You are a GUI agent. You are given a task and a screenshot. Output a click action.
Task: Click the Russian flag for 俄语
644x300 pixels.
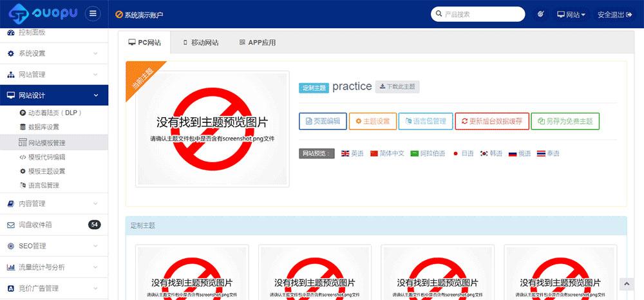pos(513,153)
